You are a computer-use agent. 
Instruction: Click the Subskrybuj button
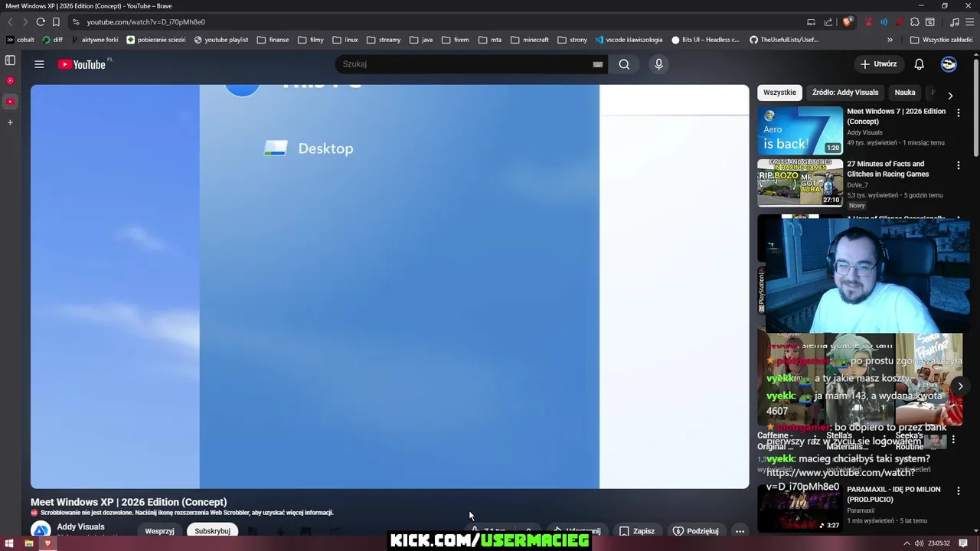point(212,531)
